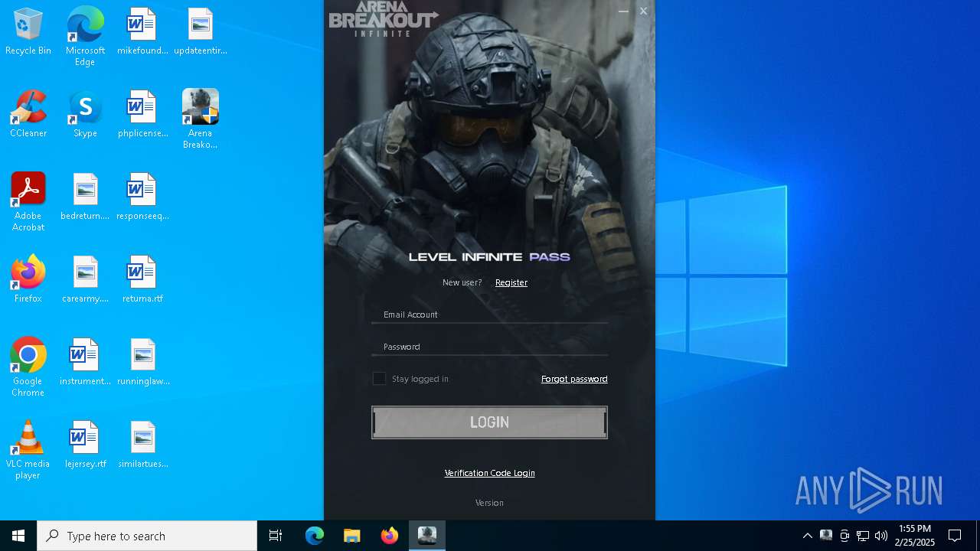This screenshot has width=980, height=551.
Task: Open the network status tray icon
Action: pos(863,536)
